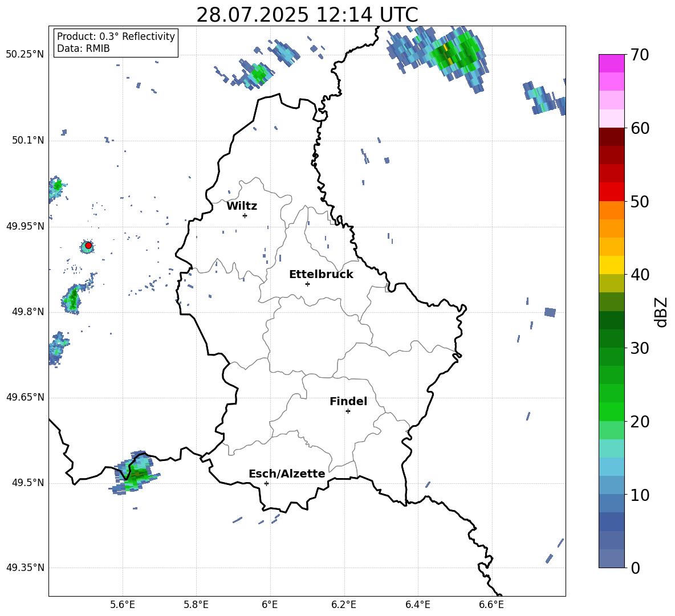Image resolution: width=675 pixels, height=616 pixels.
Task: Click the bright green swatch above 20
Action: (611, 411)
